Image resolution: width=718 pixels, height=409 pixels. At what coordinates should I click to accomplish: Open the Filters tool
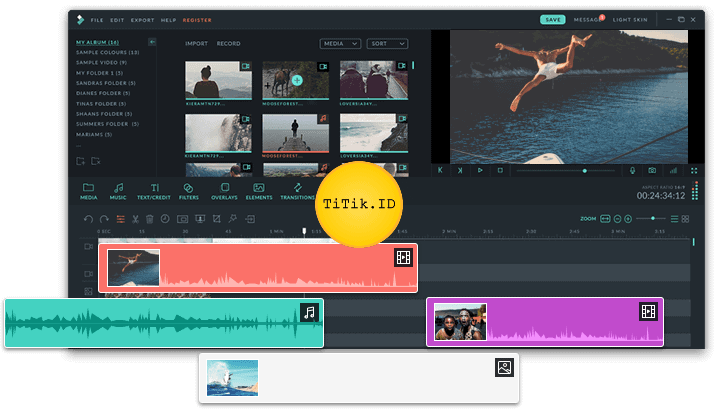(189, 191)
